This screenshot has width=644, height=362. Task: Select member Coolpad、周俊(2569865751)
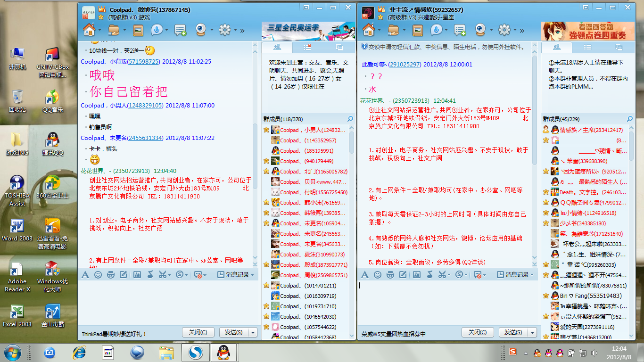pyautogui.click(x=305, y=275)
